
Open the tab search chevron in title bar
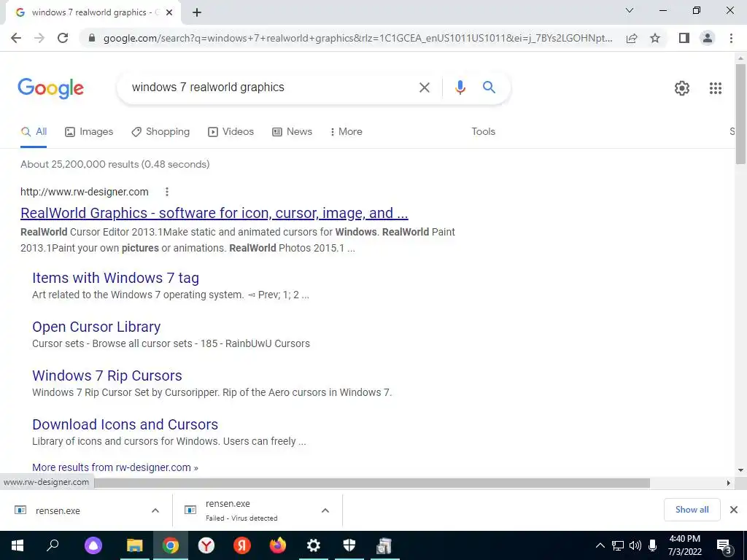click(630, 10)
